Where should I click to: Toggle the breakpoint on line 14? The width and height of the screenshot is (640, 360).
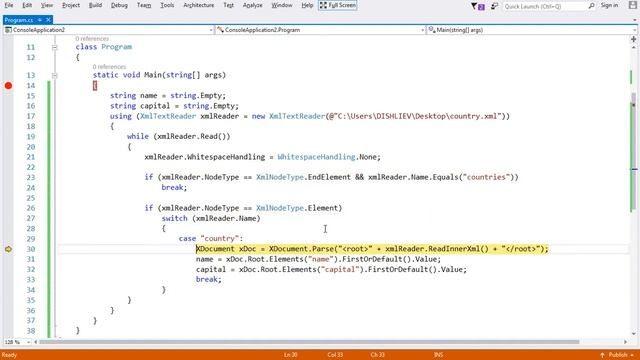click(8, 86)
